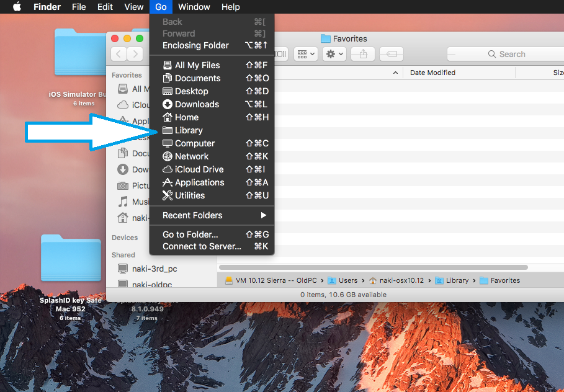Click the Back arrow in Finder toolbar

pyautogui.click(x=119, y=54)
